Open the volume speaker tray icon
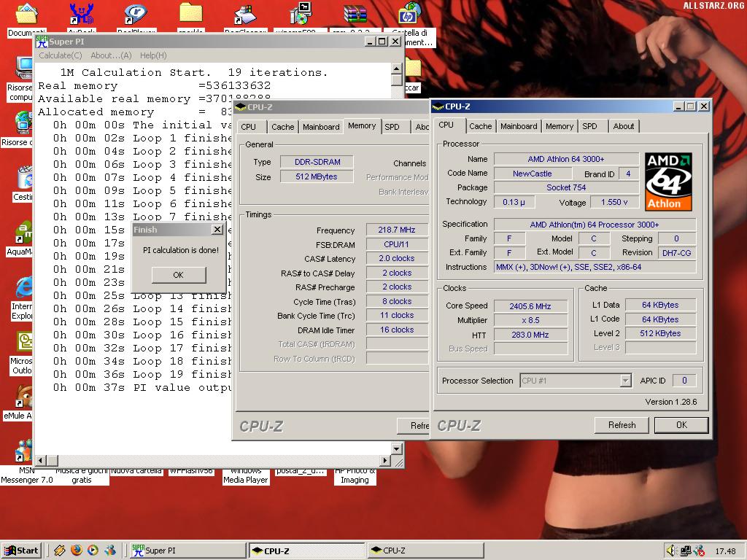Viewport: 747px width, 560px height. [672, 551]
